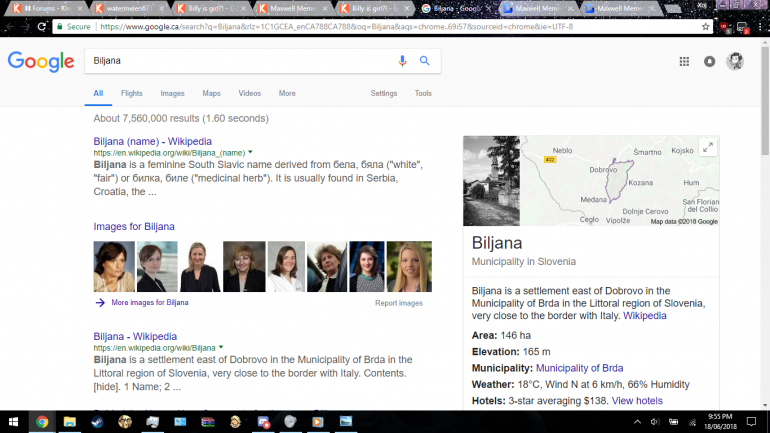The width and height of the screenshot is (770, 433).
Task: Open Chrome from the taskbar
Action: [42, 422]
